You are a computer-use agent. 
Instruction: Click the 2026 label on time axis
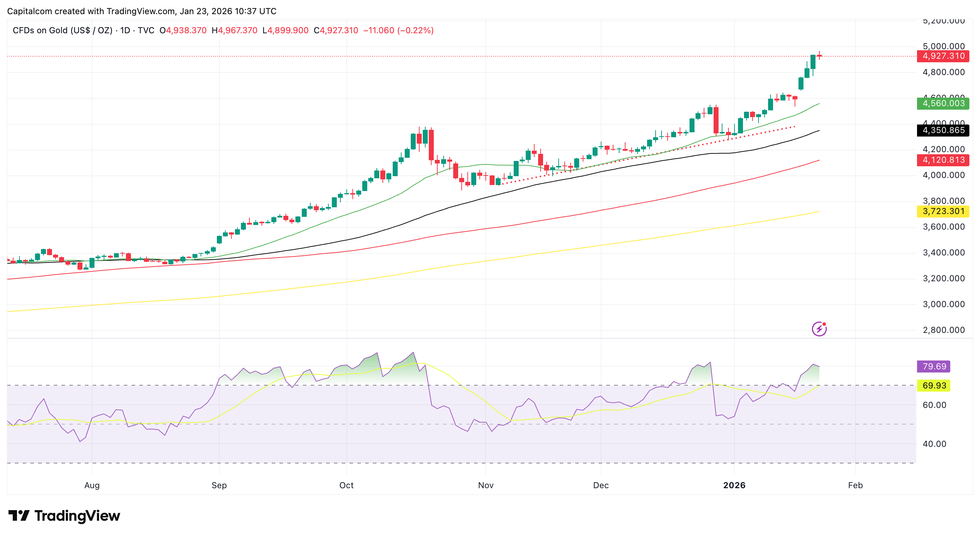(x=734, y=485)
